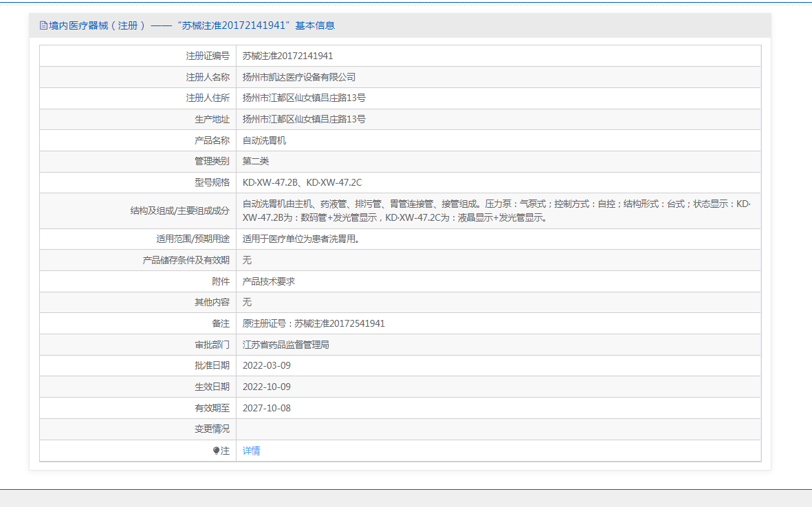Click the expiry date 2027-10-08
This screenshot has width=812, height=507.
(267, 408)
